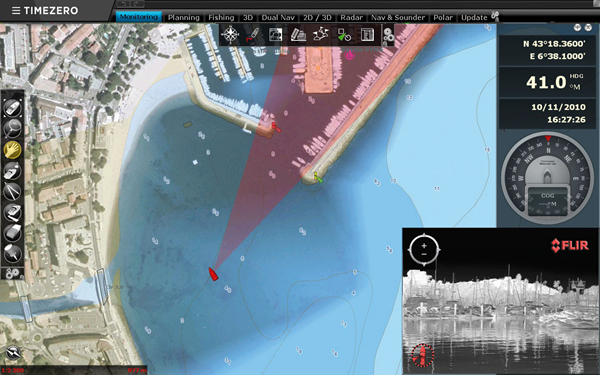This screenshot has height=375, width=600.
Task: Select the 2D / 3D tab
Action: click(x=317, y=18)
